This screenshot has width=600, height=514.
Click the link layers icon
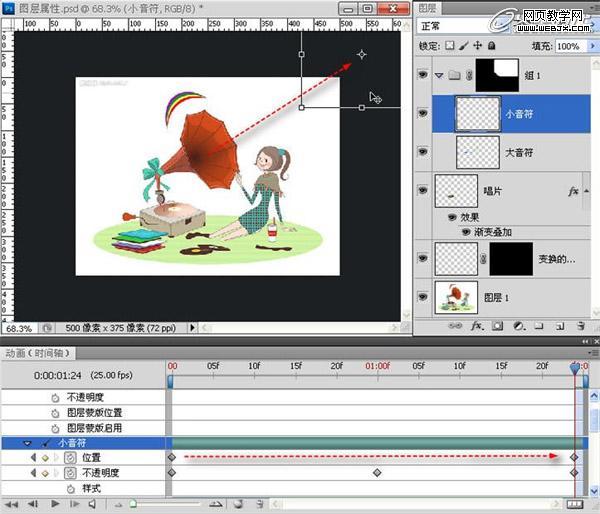click(x=455, y=326)
